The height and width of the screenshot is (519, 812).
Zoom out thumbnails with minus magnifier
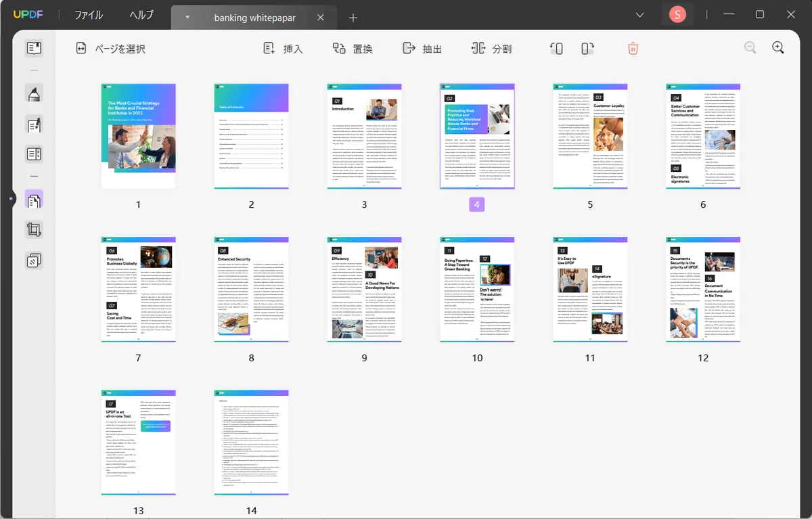coord(750,47)
